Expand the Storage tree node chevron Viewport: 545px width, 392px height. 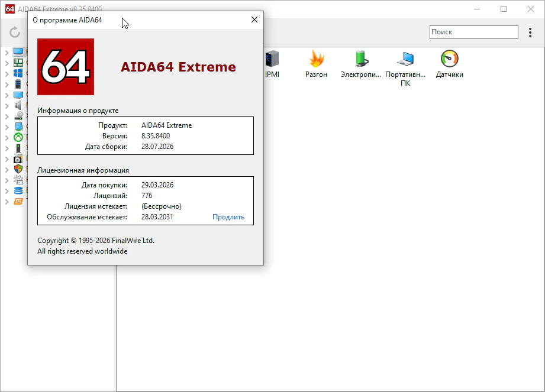(7, 116)
